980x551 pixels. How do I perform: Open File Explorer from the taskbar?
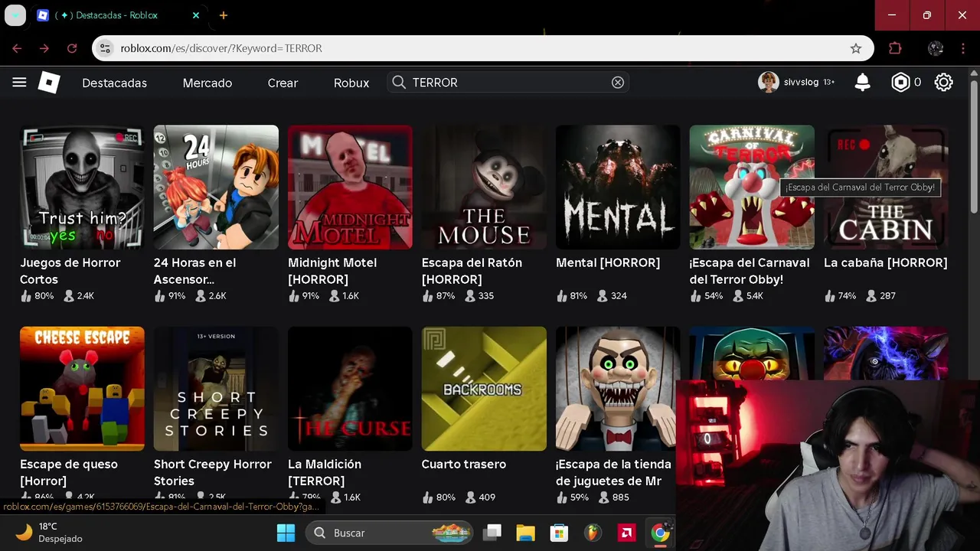click(x=525, y=533)
